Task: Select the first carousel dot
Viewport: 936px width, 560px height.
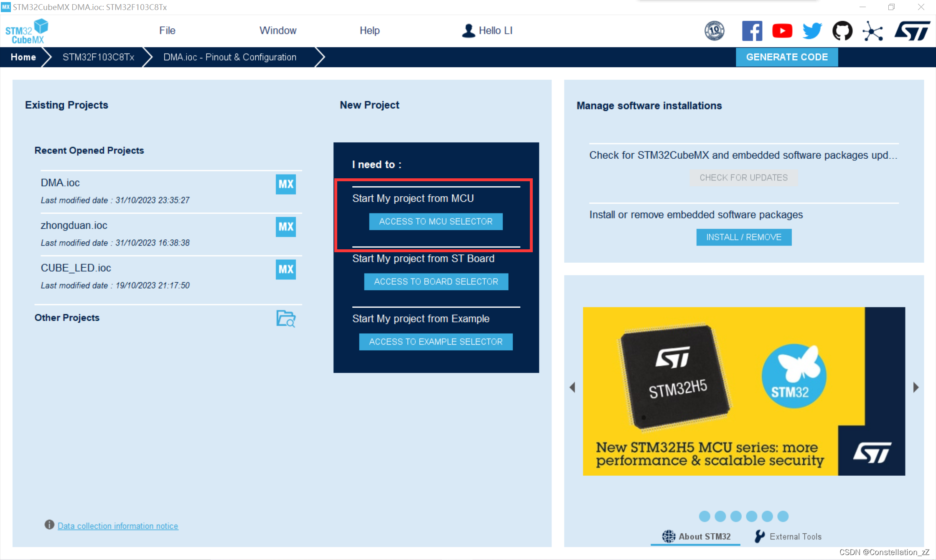Action: [x=705, y=517]
